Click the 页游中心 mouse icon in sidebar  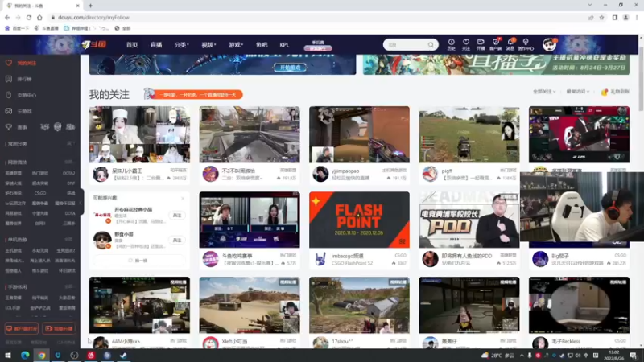(9, 95)
